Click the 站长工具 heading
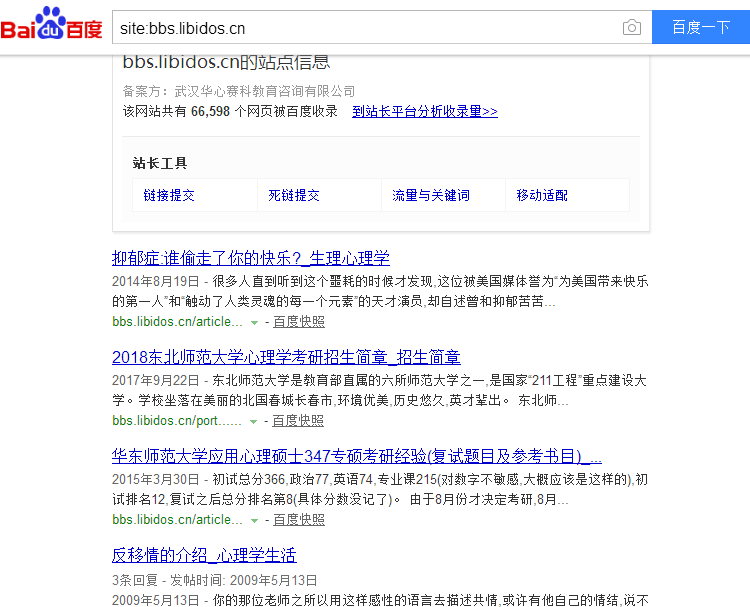This screenshot has height=607, width=750. [160, 164]
